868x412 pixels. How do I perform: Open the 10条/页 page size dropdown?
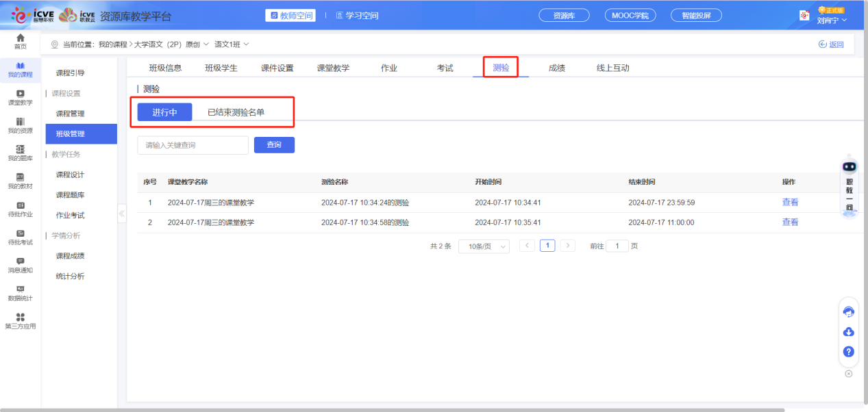pyautogui.click(x=484, y=246)
